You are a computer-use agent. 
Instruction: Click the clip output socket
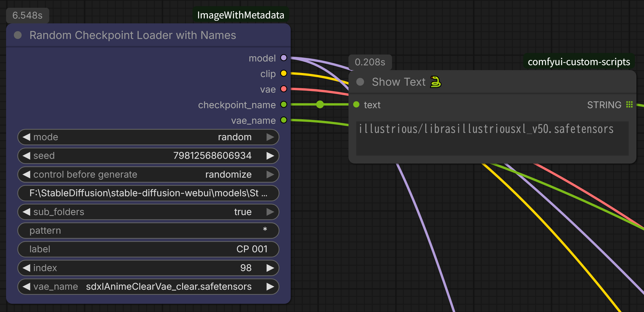283,73
